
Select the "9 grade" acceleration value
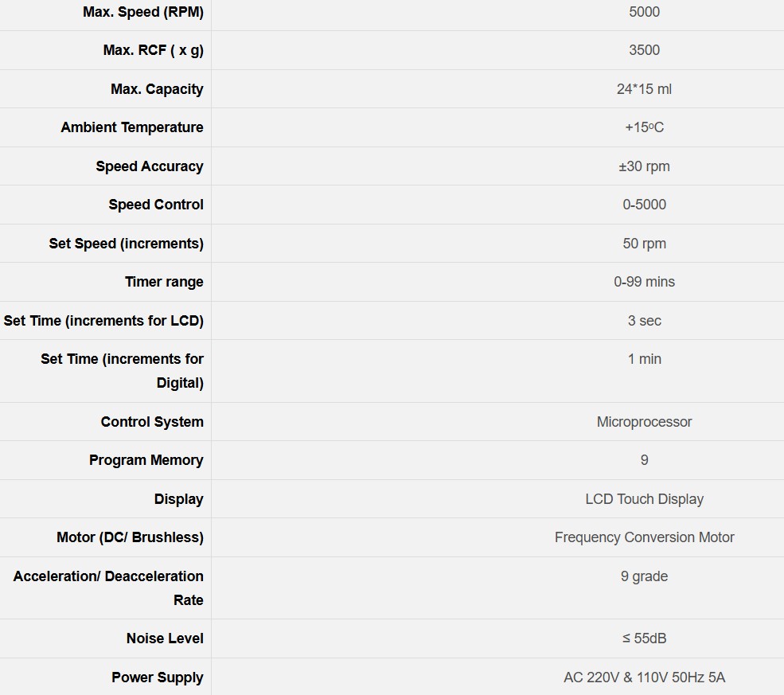click(x=644, y=576)
